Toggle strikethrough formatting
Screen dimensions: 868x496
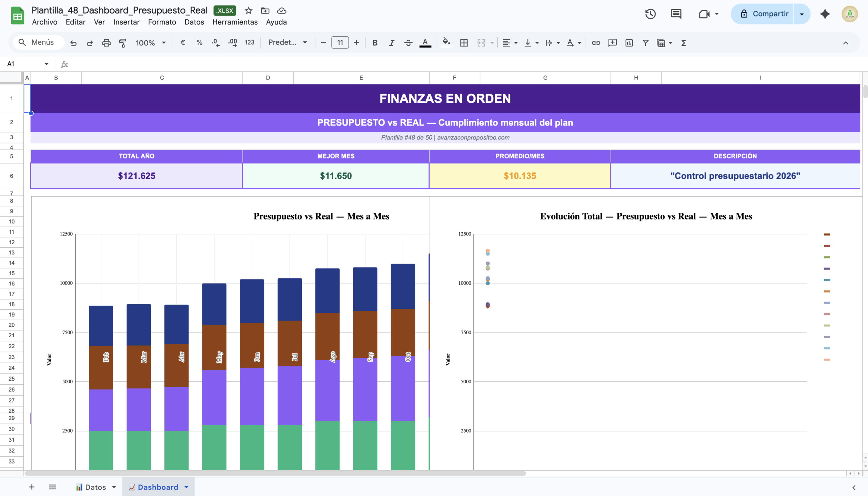point(408,43)
